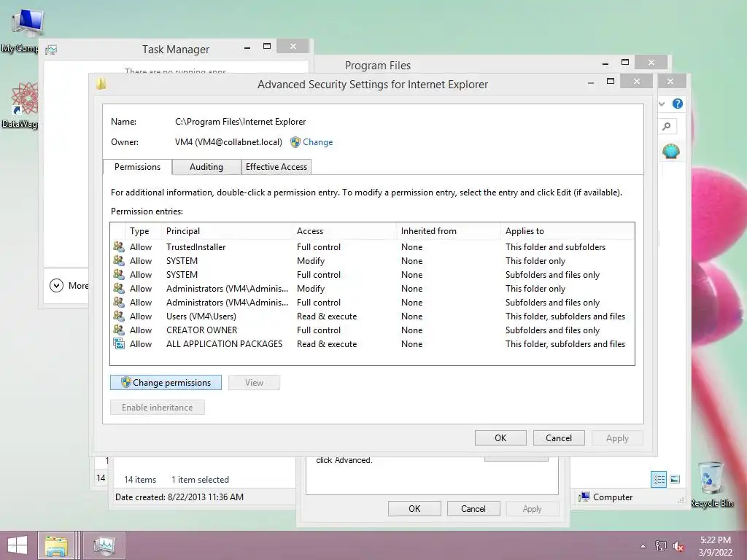Viewport: 747px width, 560px height.
Task: Sort by the Inherited from column header
Action: tap(449, 231)
